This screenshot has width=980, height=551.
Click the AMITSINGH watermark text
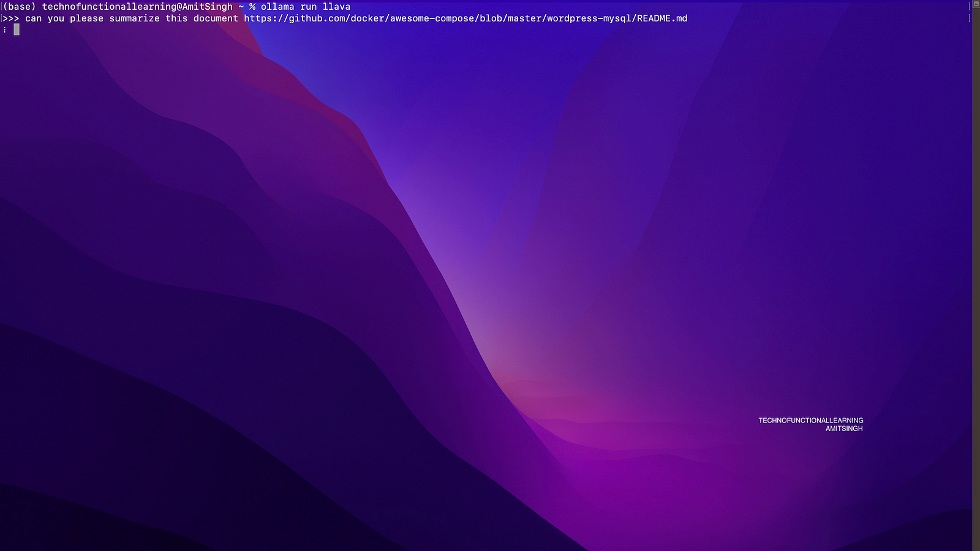tap(843, 429)
